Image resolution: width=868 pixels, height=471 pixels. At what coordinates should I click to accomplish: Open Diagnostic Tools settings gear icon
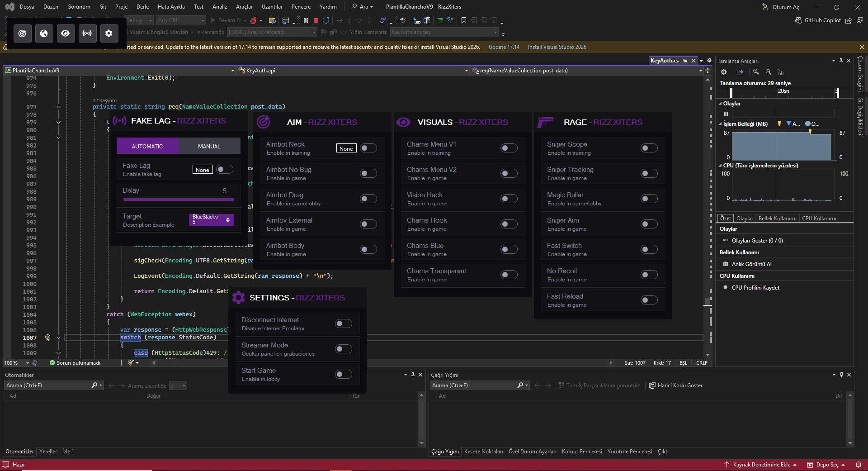click(724, 72)
